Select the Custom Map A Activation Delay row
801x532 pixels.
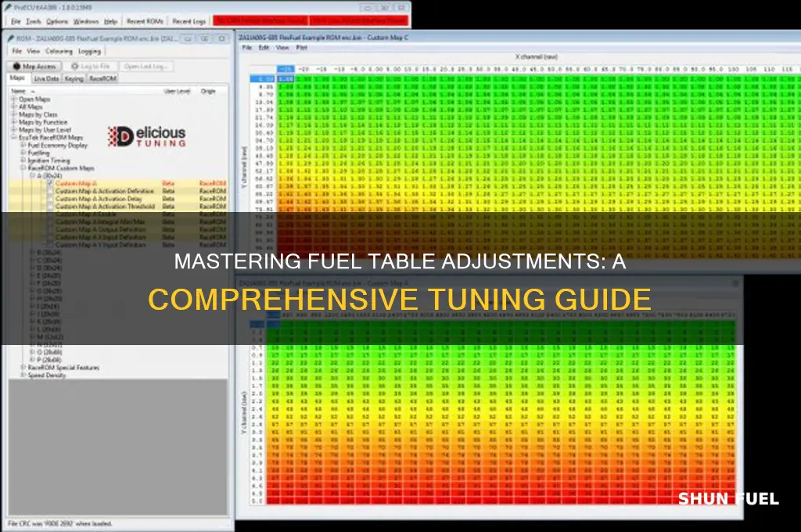tap(118, 198)
